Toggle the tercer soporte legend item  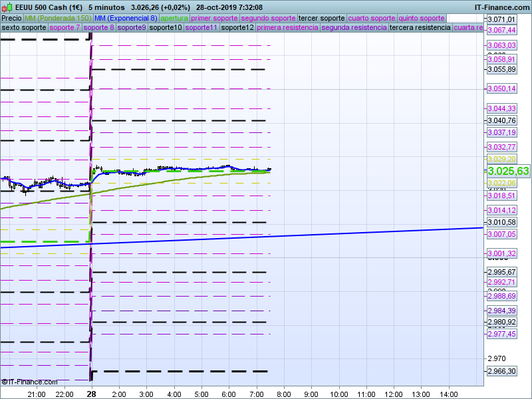(321, 18)
